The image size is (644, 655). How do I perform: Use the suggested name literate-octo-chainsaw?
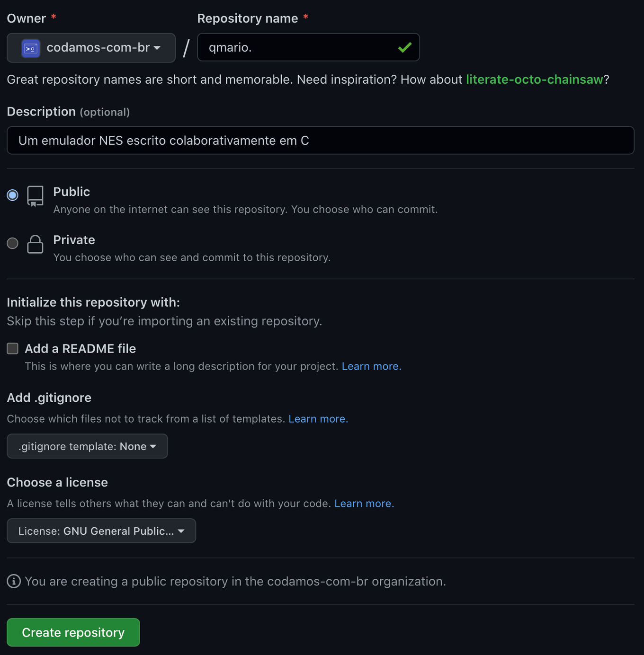(x=534, y=80)
